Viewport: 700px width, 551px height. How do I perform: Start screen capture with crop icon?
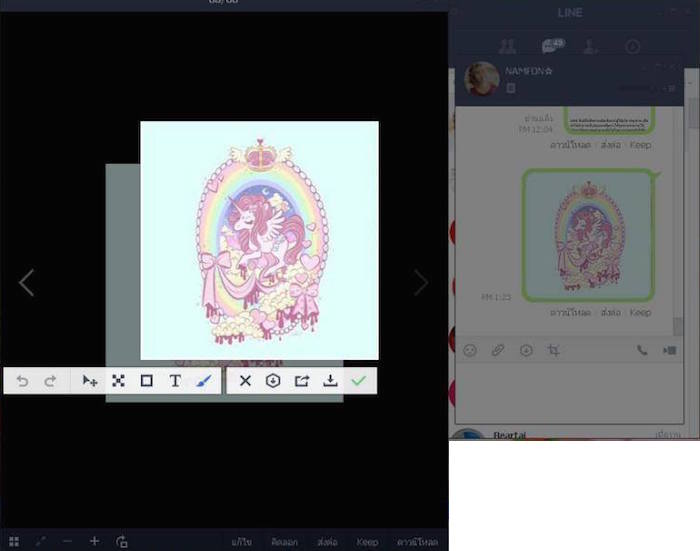[554, 351]
